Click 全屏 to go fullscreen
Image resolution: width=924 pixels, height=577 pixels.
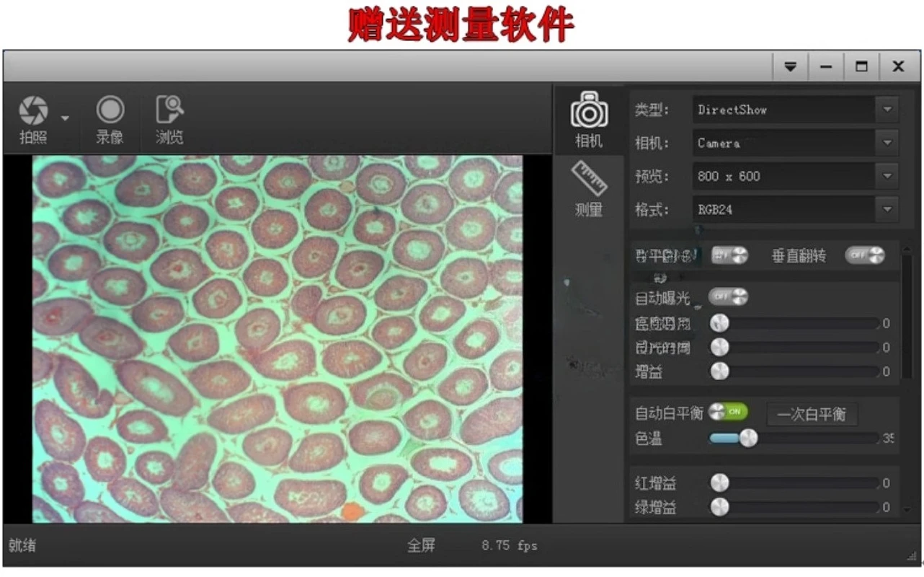click(421, 546)
